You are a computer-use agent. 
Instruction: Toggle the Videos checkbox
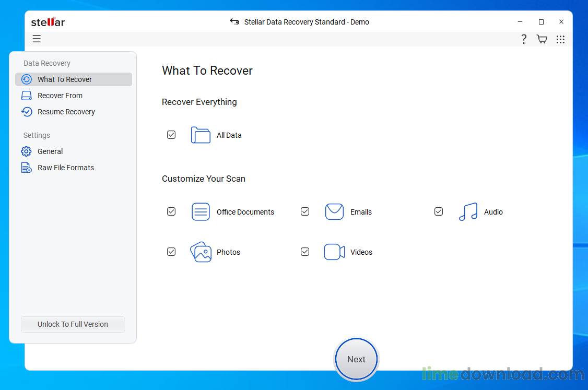(x=305, y=252)
